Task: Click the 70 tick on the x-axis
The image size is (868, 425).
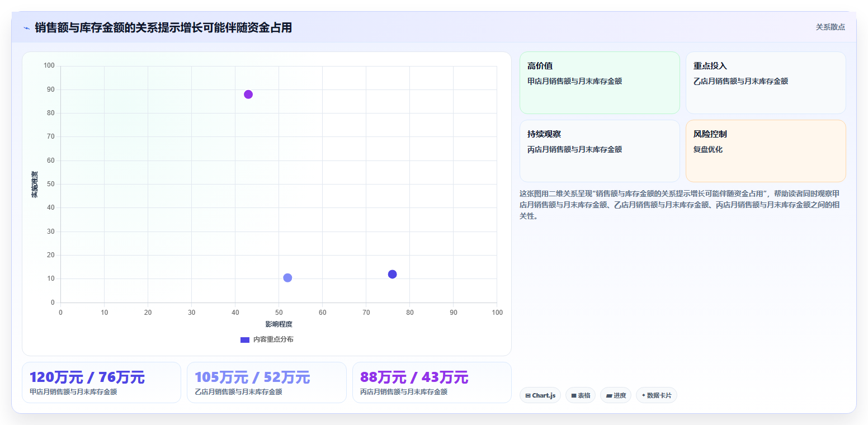Action: (366, 313)
